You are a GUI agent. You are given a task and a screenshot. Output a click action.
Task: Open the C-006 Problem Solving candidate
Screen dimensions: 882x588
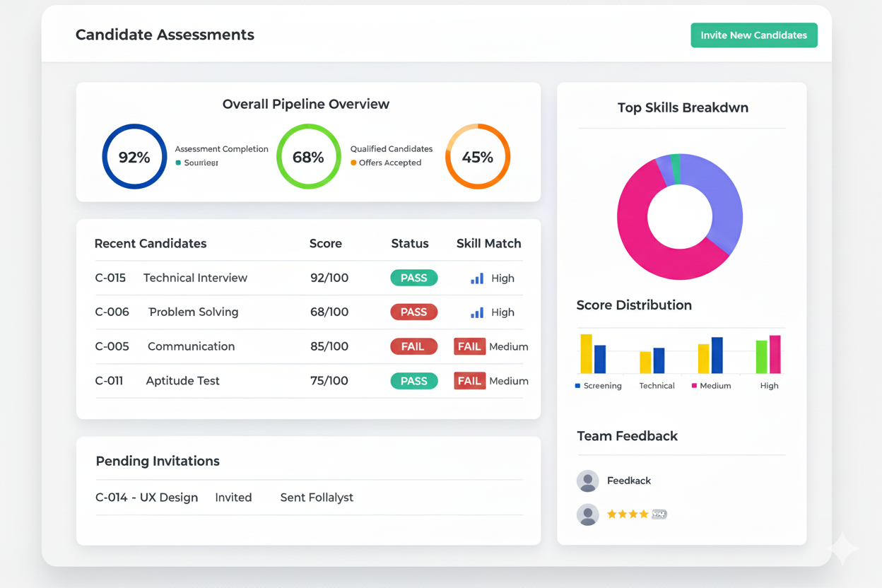[x=193, y=312]
